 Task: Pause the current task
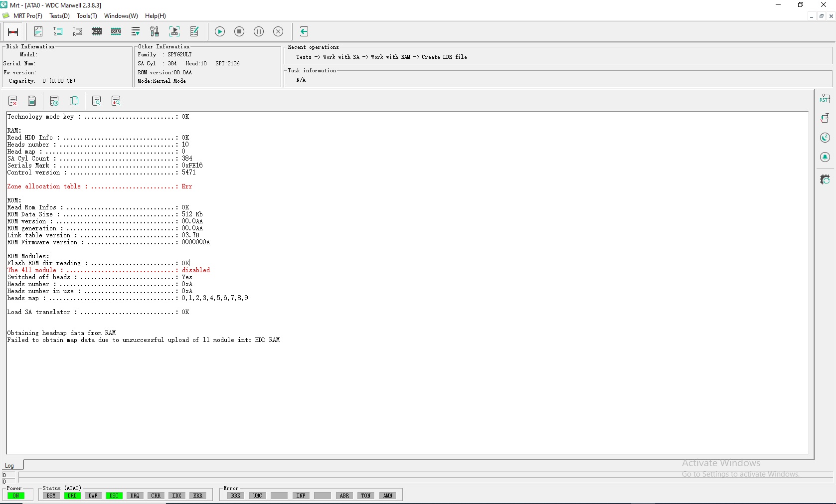click(x=259, y=32)
